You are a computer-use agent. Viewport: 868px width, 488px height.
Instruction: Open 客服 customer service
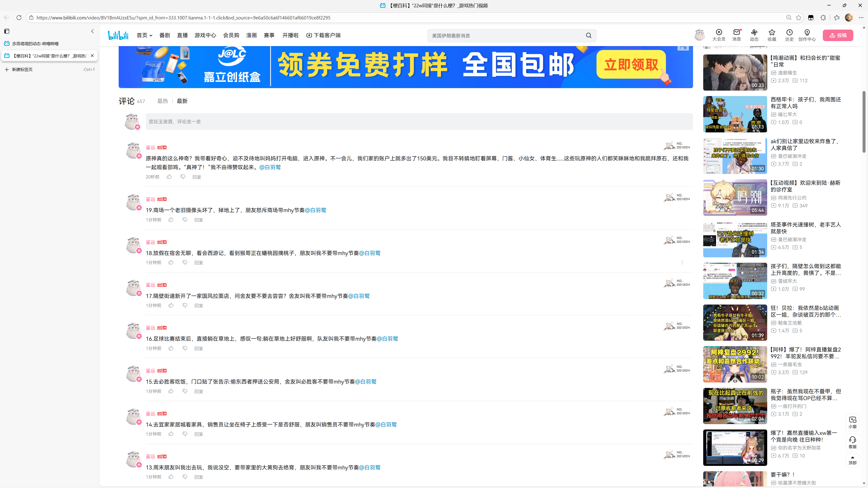pos(852,442)
